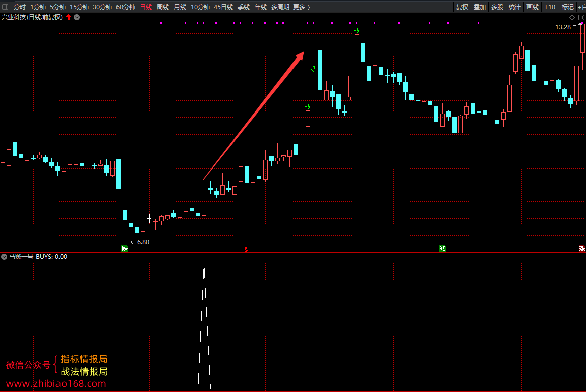586x392 pixels.
Task: Expand the 马贼一号 indicator dropdown circle
Action: 4,257
